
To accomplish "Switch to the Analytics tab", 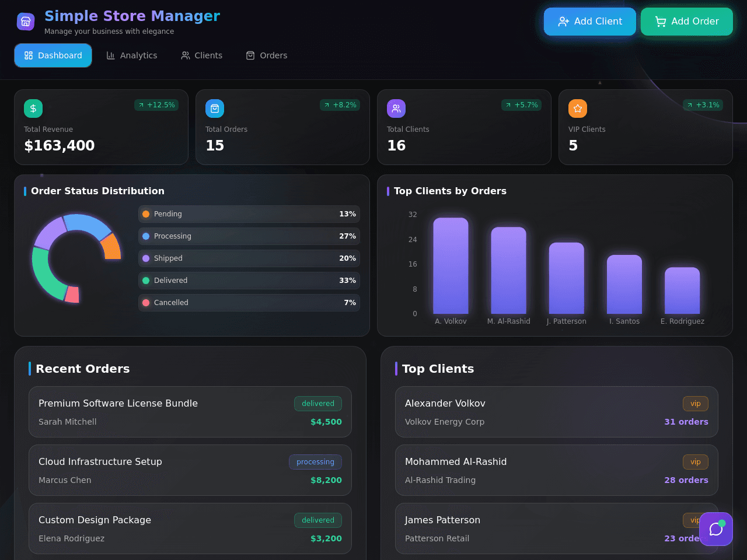I will pyautogui.click(x=132, y=55).
